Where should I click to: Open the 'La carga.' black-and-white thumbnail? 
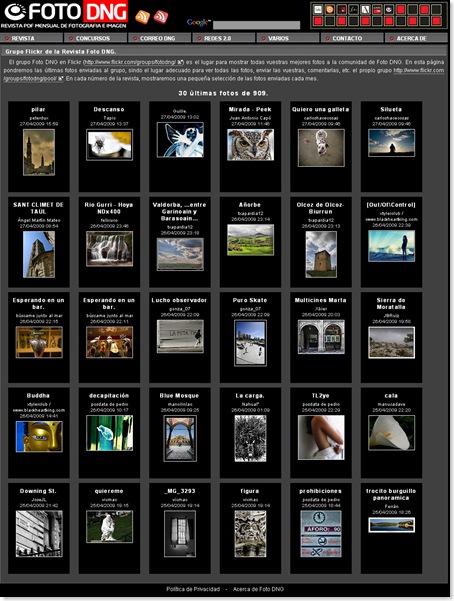coord(250,438)
